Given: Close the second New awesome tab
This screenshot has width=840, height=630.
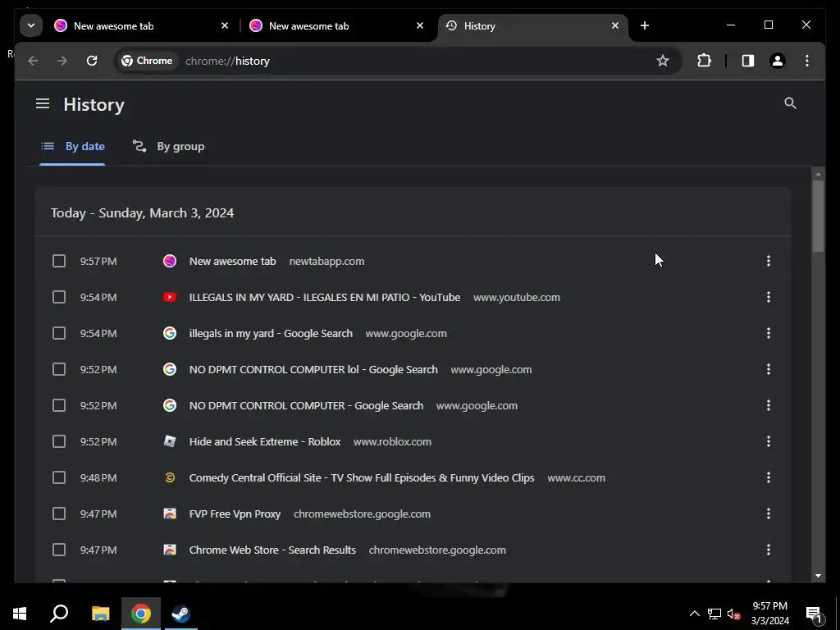Looking at the screenshot, I should tap(420, 25).
